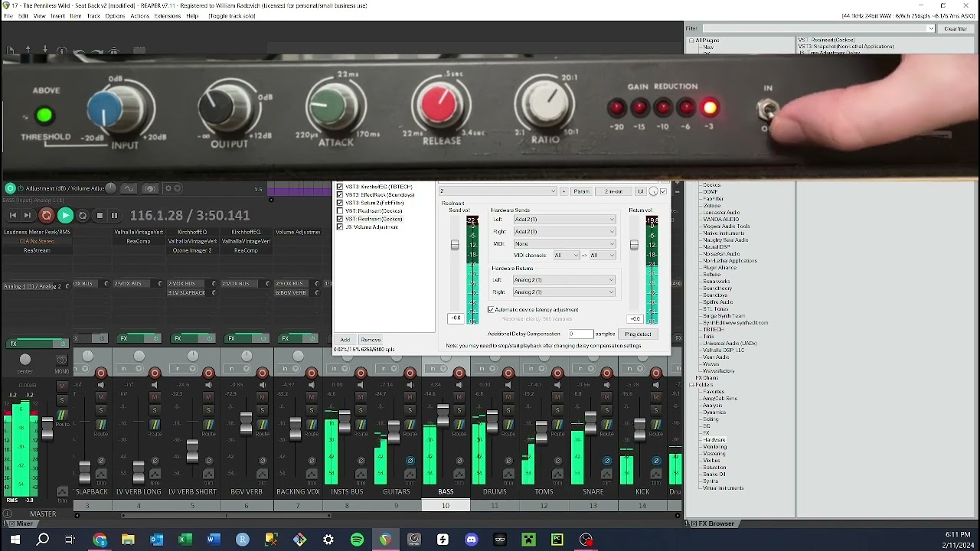The height and width of the screenshot is (551, 980).
Task: Open the Actions menu
Action: tap(140, 16)
